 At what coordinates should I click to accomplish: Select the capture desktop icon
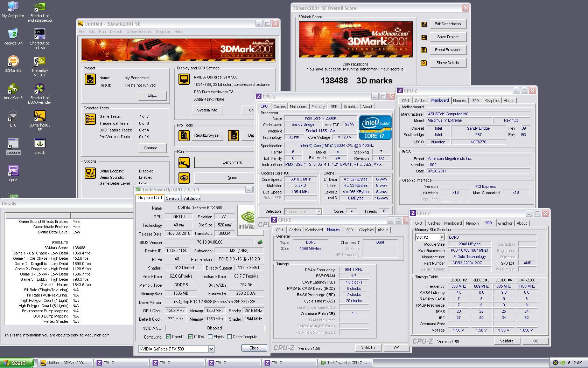tap(13, 146)
